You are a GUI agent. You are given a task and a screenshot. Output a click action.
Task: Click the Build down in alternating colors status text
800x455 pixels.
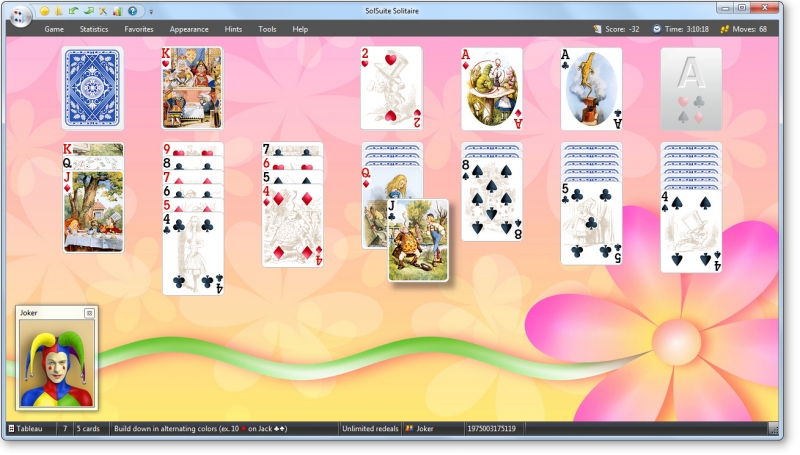pyautogui.click(x=201, y=428)
